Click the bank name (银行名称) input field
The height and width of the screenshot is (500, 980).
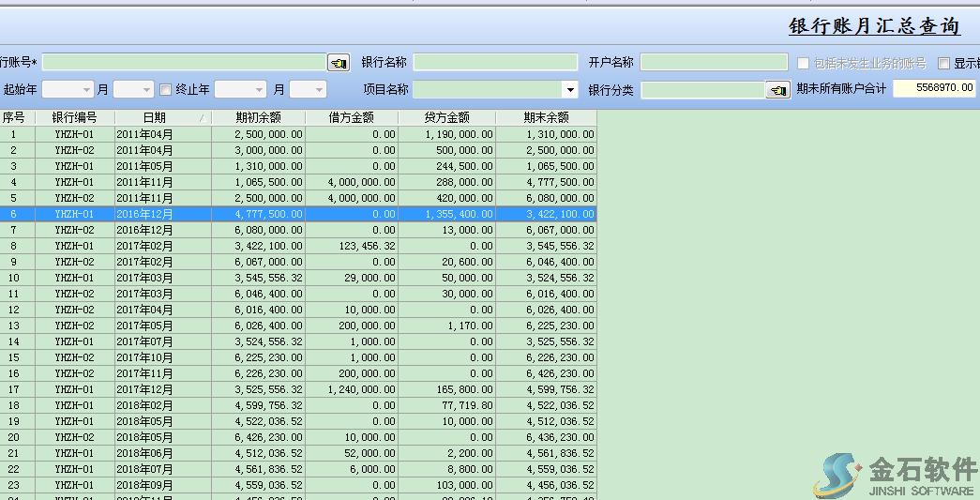(x=495, y=63)
